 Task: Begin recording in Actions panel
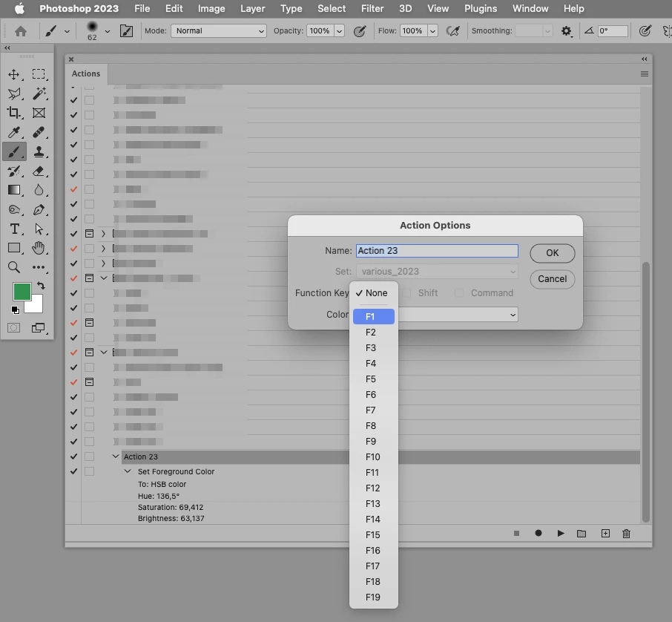[538, 533]
